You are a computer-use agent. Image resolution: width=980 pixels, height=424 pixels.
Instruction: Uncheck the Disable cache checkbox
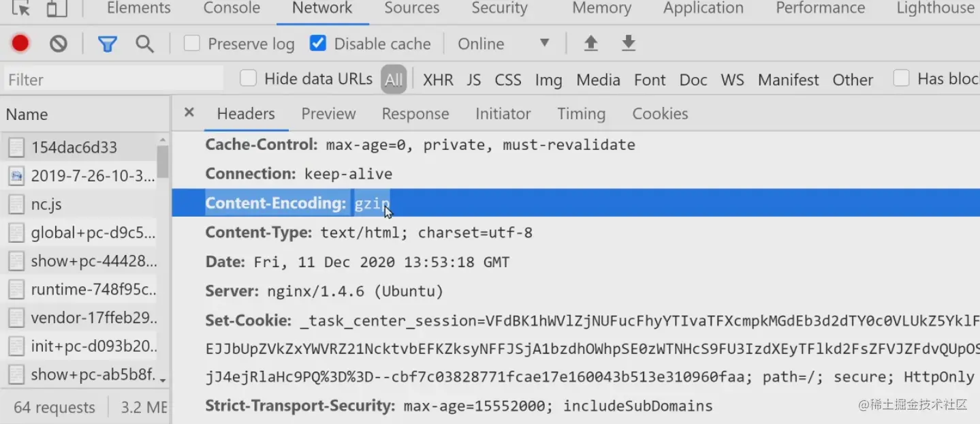click(x=317, y=44)
